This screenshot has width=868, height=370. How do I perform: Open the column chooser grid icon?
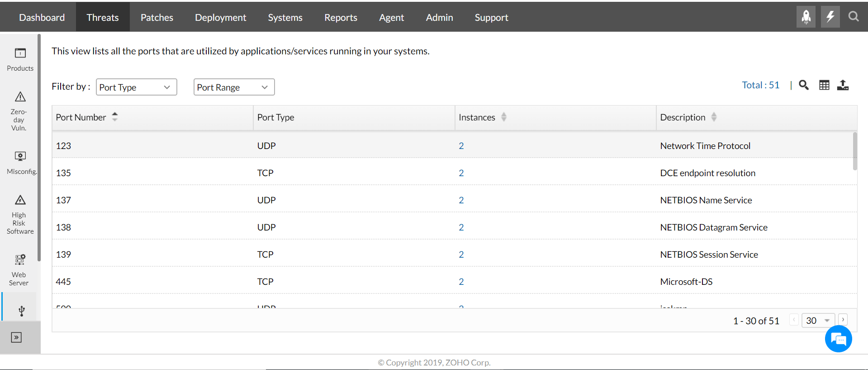coord(824,85)
